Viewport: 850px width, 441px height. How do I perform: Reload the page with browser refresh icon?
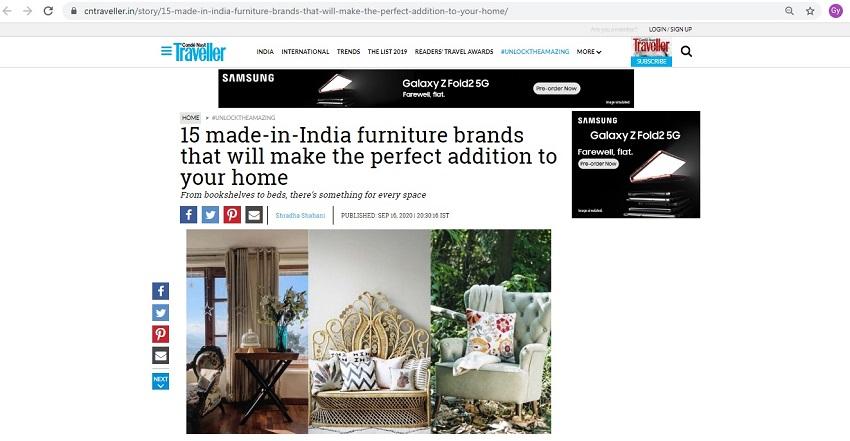tap(48, 11)
